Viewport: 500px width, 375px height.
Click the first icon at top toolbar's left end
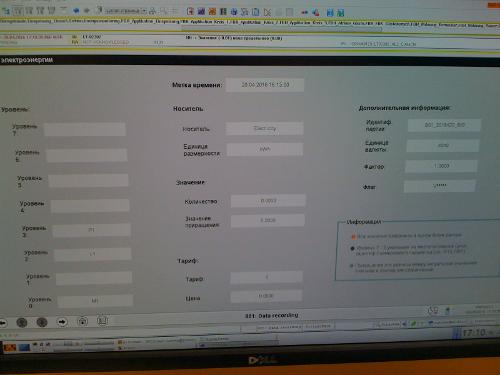6,10
